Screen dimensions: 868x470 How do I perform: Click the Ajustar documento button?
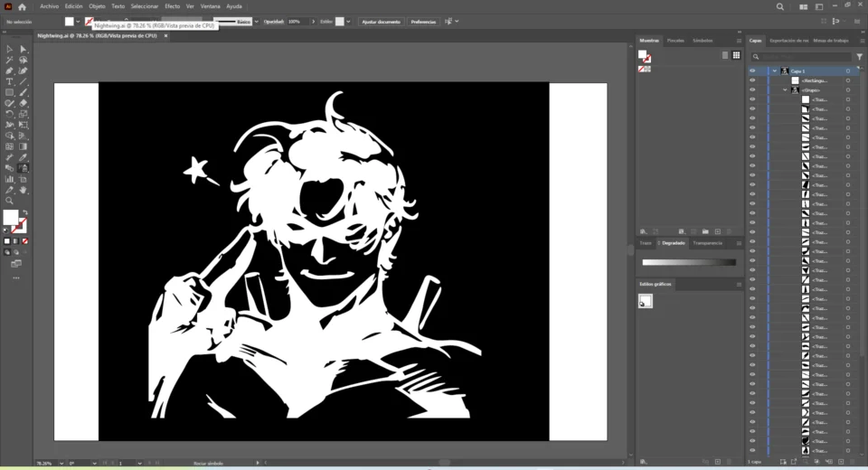point(381,22)
